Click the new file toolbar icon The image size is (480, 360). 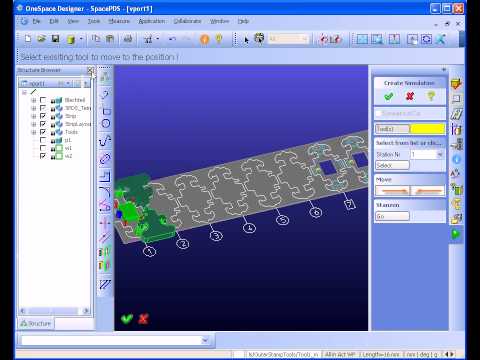(28, 39)
